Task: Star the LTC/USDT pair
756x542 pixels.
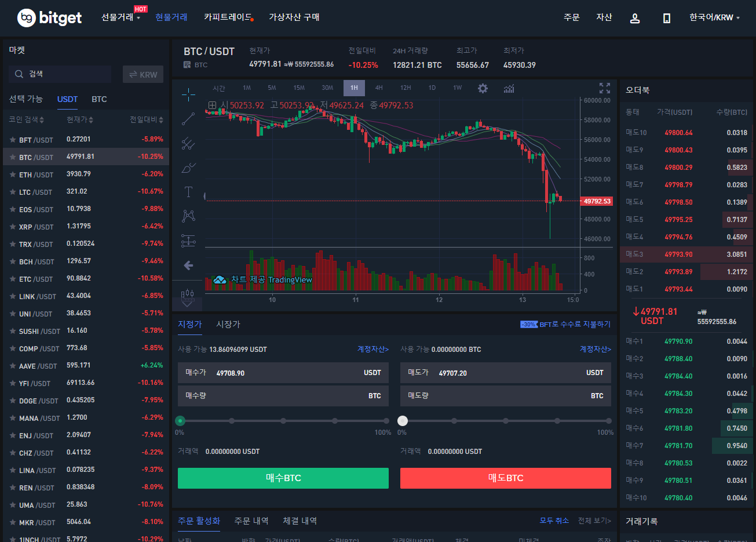Action: coord(13,192)
